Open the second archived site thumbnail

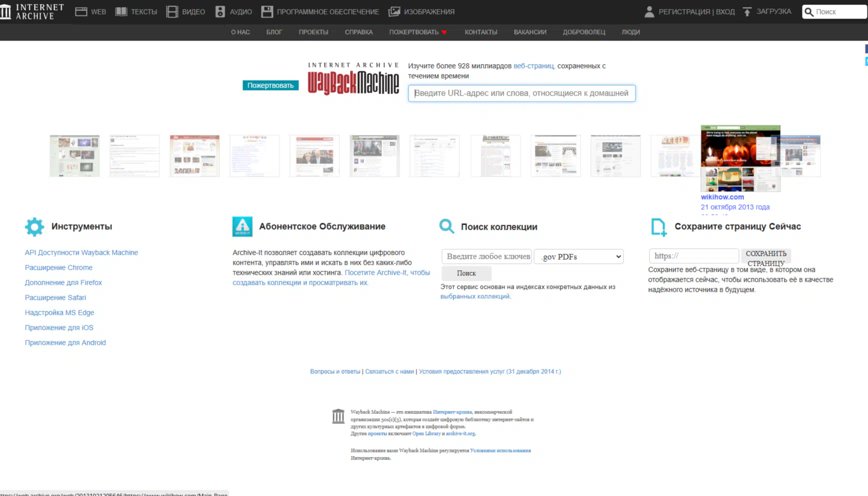(134, 156)
